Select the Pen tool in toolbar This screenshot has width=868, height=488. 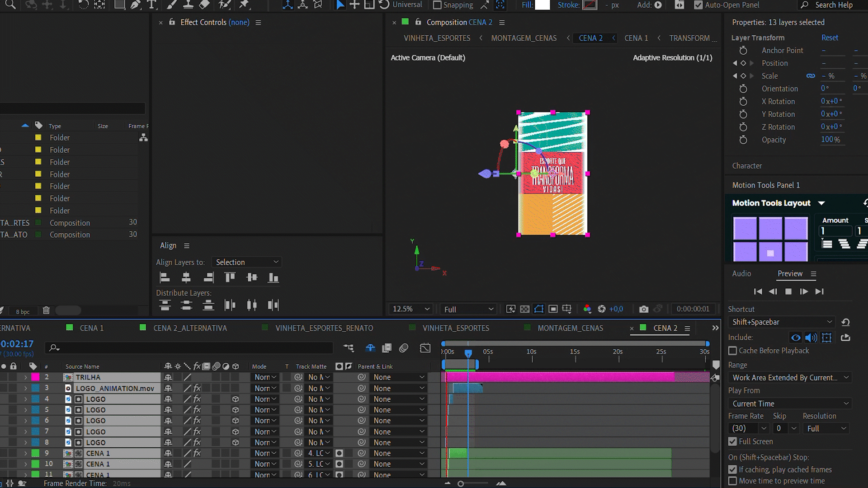pyautogui.click(x=135, y=5)
